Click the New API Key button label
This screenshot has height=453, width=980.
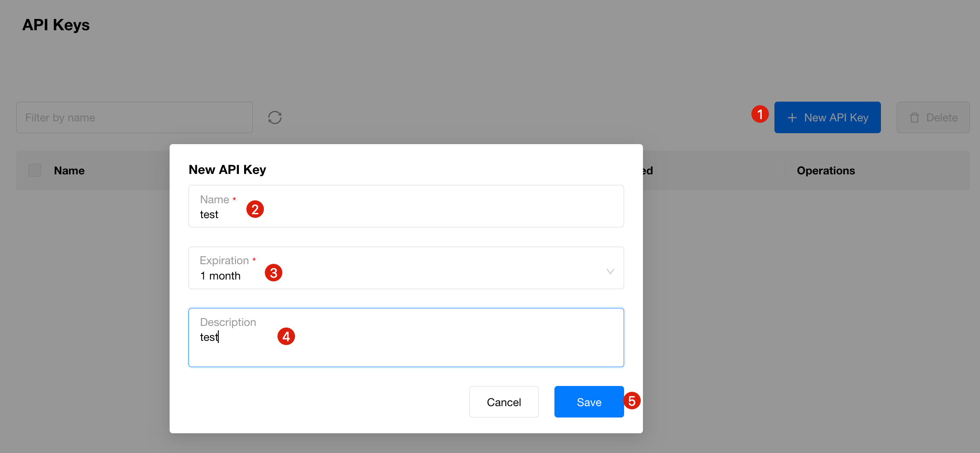pos(836,118)
